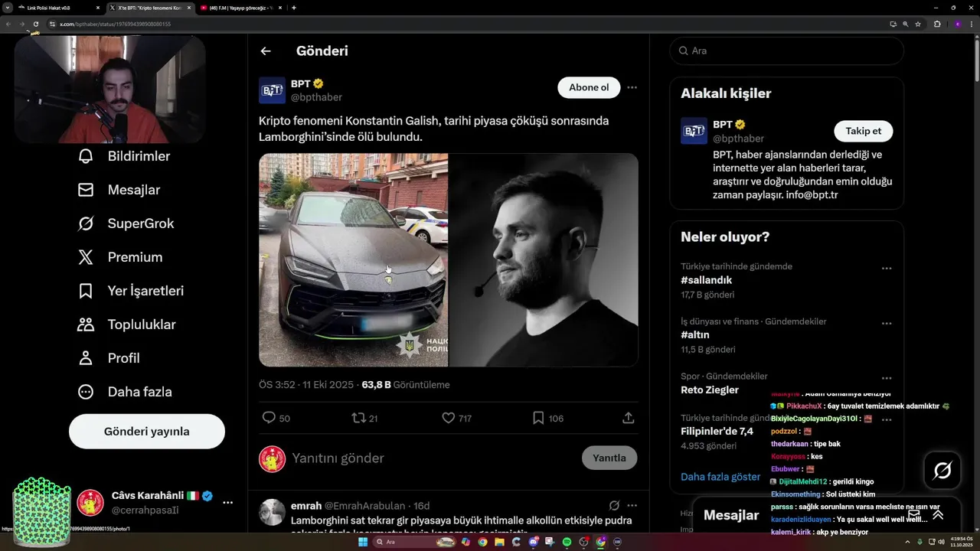980x551 pixels.
Task: Open the Reto Ziegler trending topic
Action: click(710, 390)
